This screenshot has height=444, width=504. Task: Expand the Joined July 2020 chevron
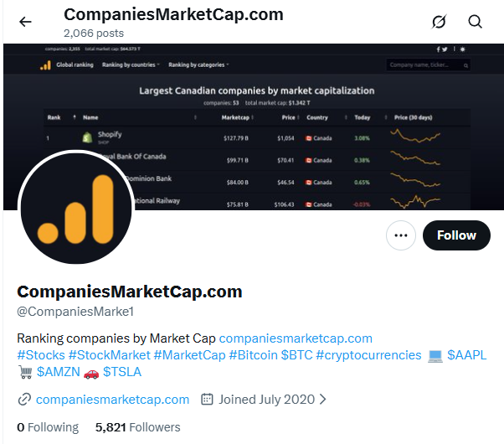tap(323, 400)
